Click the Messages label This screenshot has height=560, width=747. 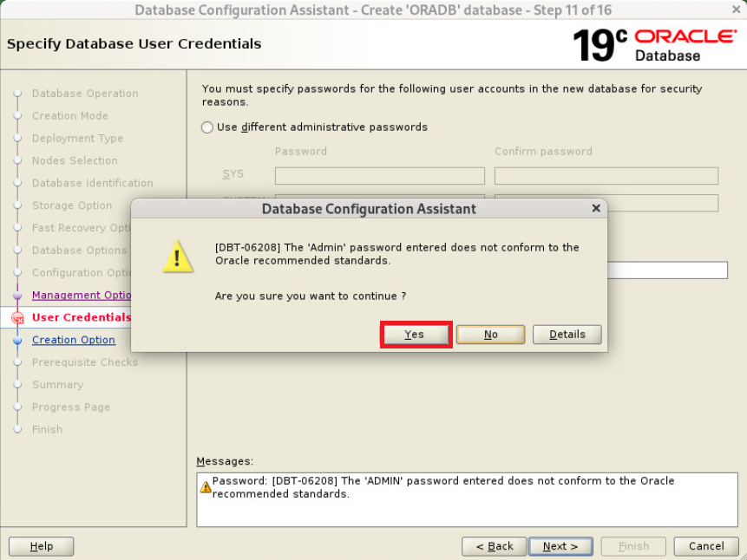[225, 461]
